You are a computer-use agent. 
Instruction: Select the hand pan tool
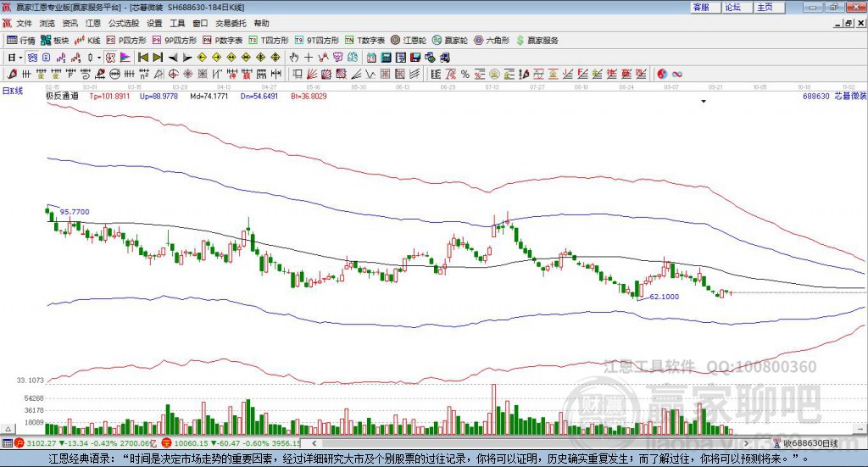294,58
